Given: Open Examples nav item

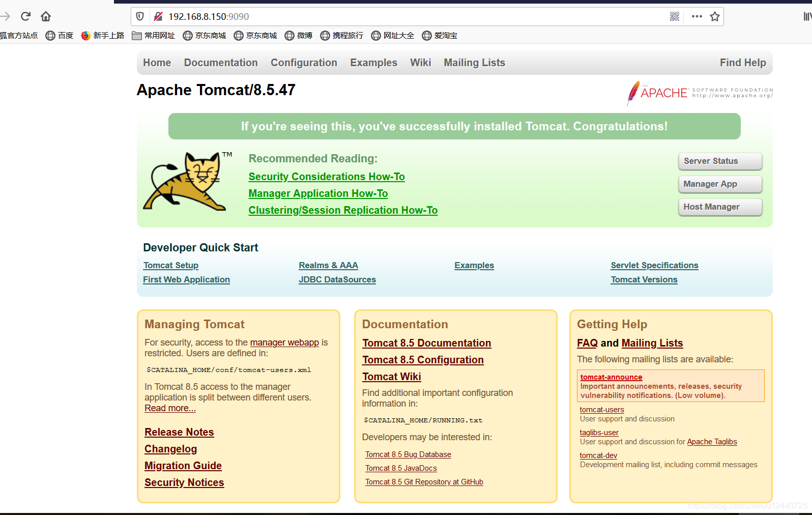Looking at the screenshot, I should [373, 63].
